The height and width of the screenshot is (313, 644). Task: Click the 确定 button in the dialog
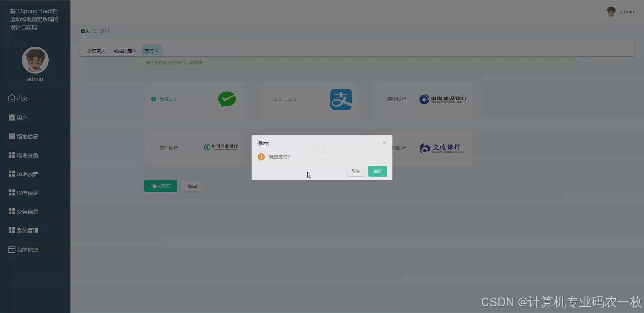pyautogui.click(x=377, y=171)
